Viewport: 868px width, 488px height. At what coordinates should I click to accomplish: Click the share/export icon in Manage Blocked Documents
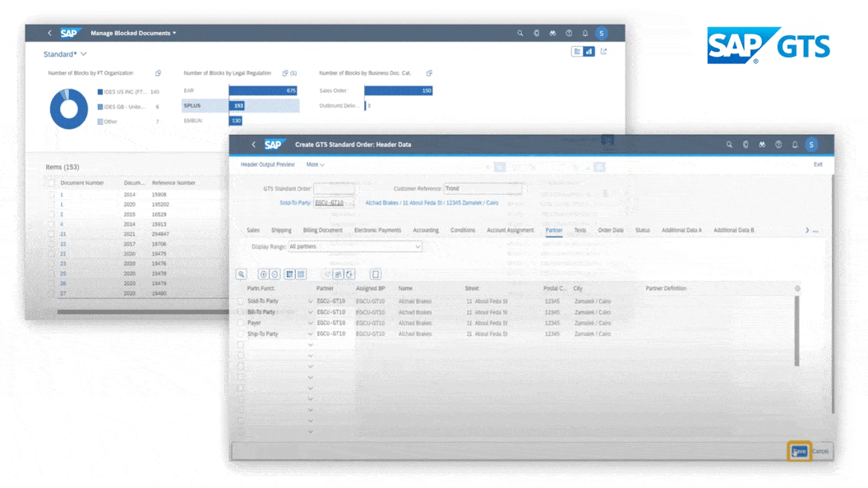pos(604,52)
